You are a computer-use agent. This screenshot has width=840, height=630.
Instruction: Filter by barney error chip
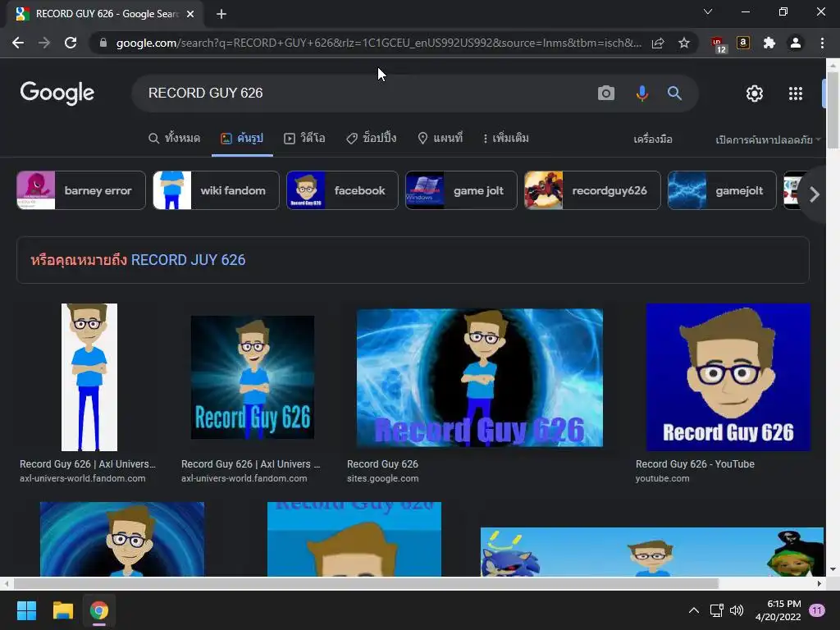click(81, 190)
